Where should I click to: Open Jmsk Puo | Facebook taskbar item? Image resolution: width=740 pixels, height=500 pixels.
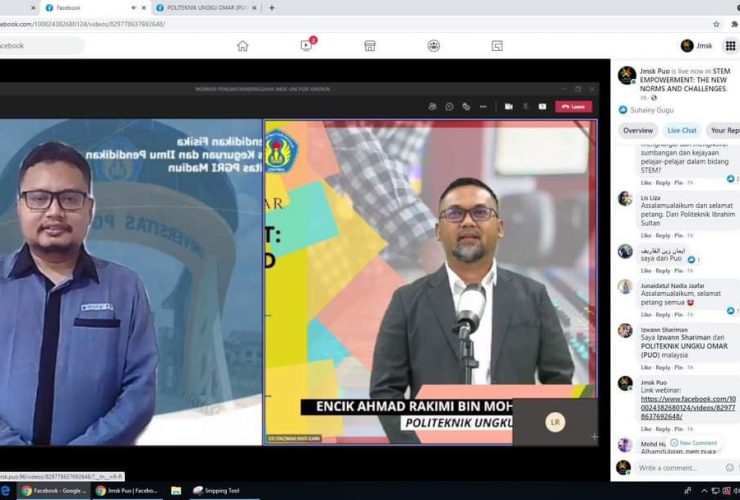(x=128, y=491)
